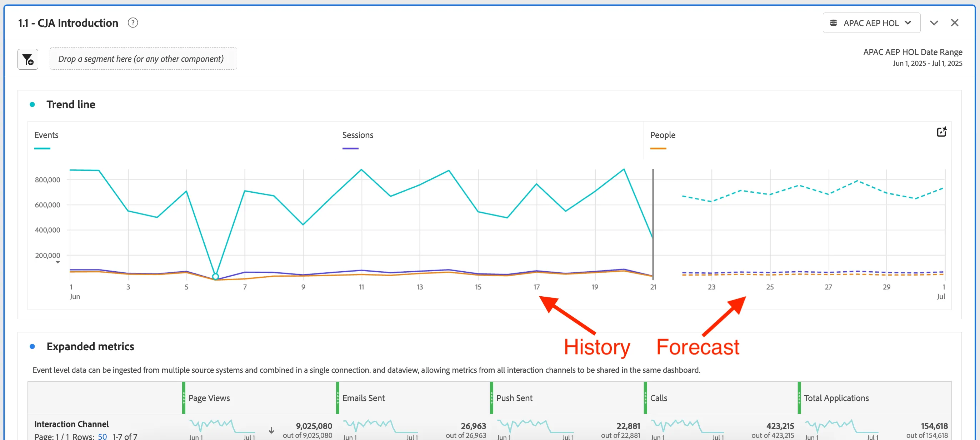Open rows-per-page value 50
The image size is (980, 440).
[x=102, y=436]
